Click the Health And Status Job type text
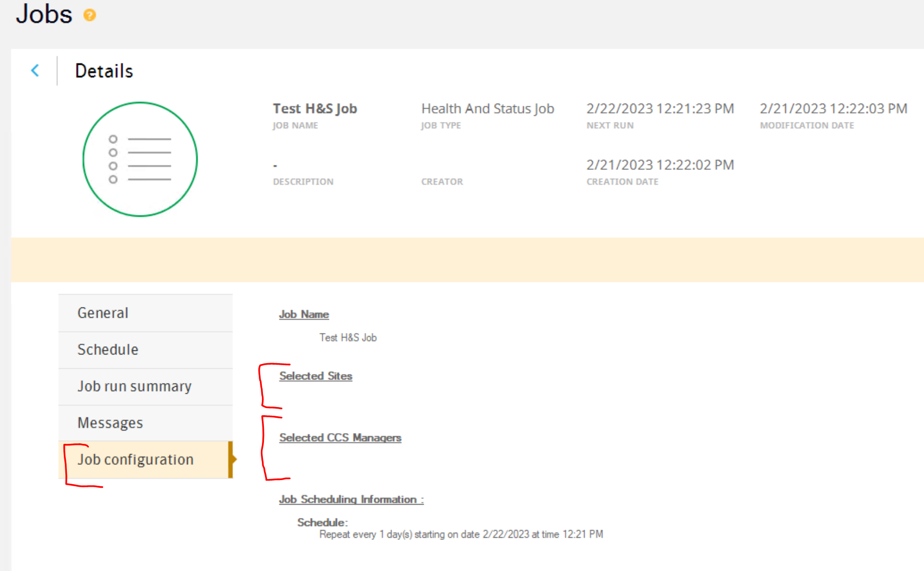Screen dimensions: 924x571 (x=488, y=109)
